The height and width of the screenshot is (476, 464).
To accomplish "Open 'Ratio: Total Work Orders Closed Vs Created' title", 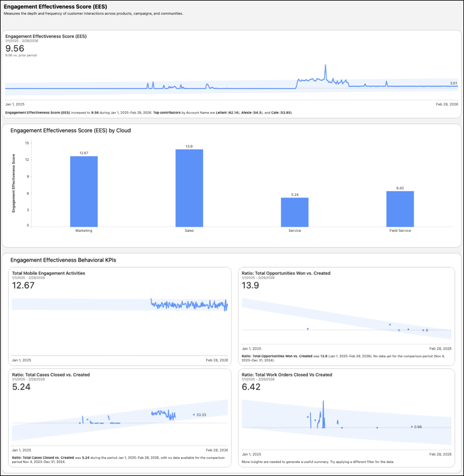I will (287, 375).
